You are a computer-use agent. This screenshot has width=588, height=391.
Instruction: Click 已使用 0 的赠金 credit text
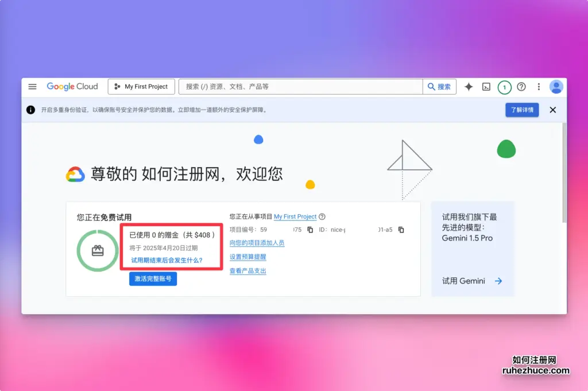172,235
